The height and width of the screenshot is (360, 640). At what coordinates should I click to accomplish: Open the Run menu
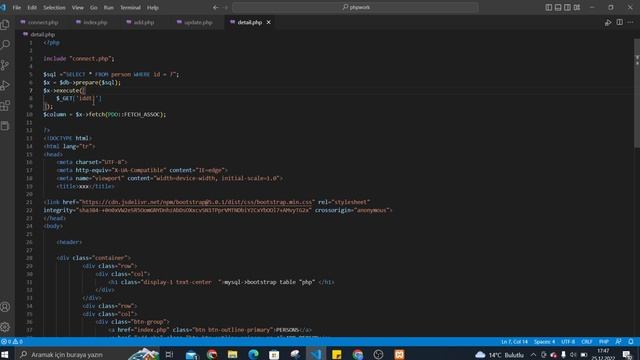109,7
